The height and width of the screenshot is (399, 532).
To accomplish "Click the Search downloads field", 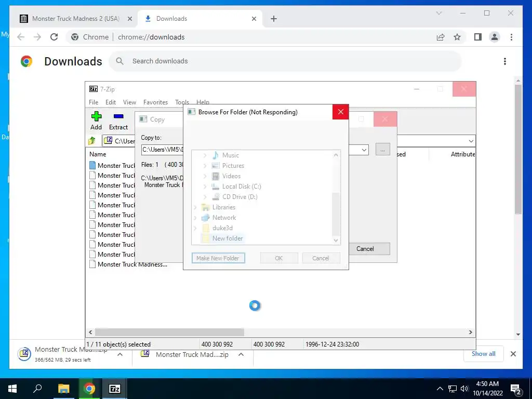I will 285,61.
